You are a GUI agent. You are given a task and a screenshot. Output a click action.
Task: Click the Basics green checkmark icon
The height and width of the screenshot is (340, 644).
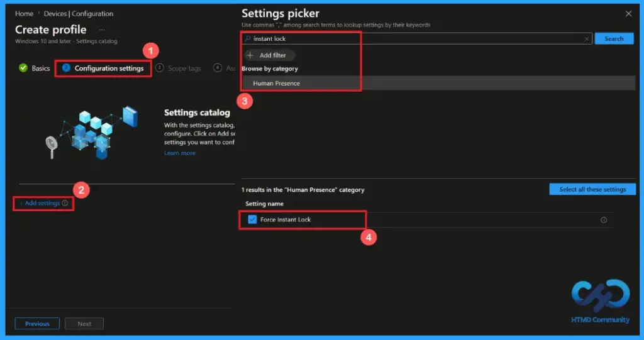coord(23,68)
